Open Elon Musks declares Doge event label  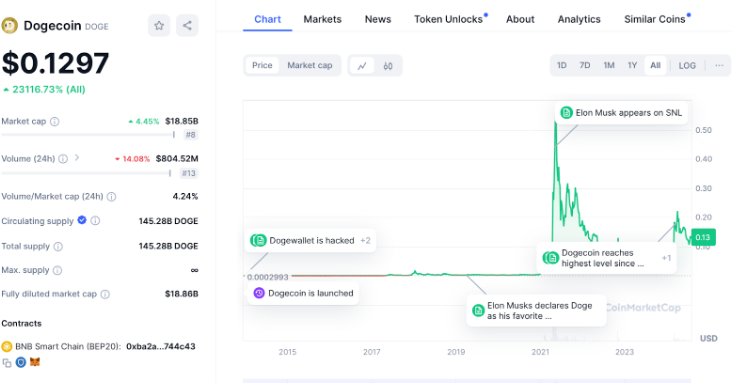540,311
